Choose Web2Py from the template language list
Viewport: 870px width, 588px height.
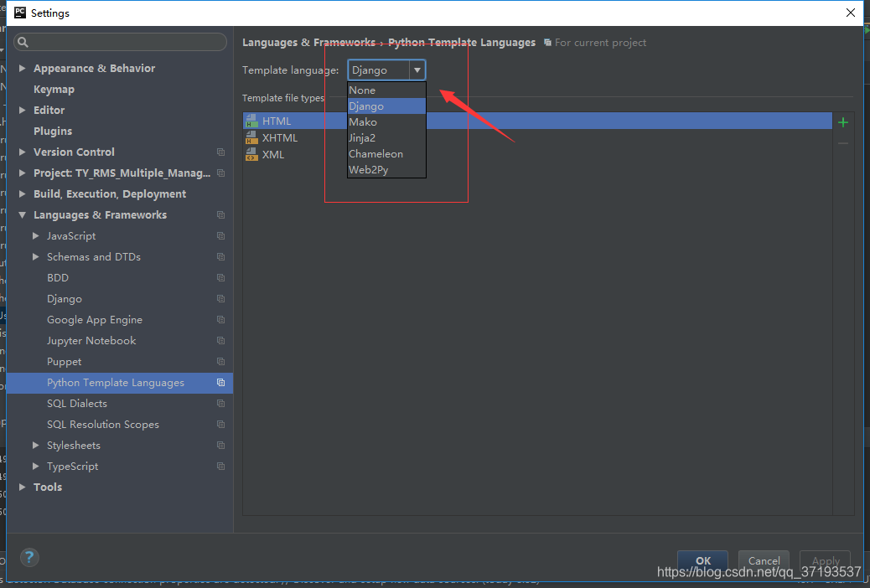[x=386, y=170]
